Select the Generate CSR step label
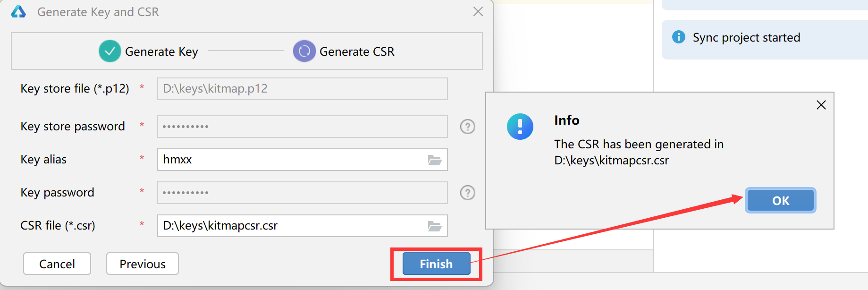 coord(357,51)
